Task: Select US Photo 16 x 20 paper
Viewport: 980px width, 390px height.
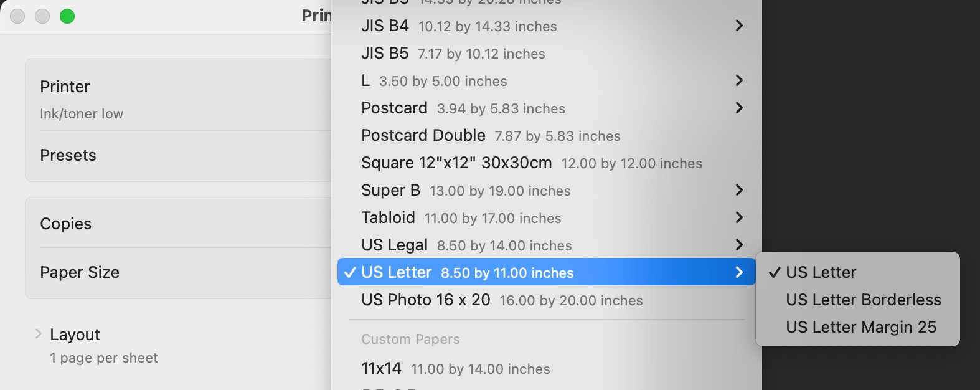Action: click(501, 300)
